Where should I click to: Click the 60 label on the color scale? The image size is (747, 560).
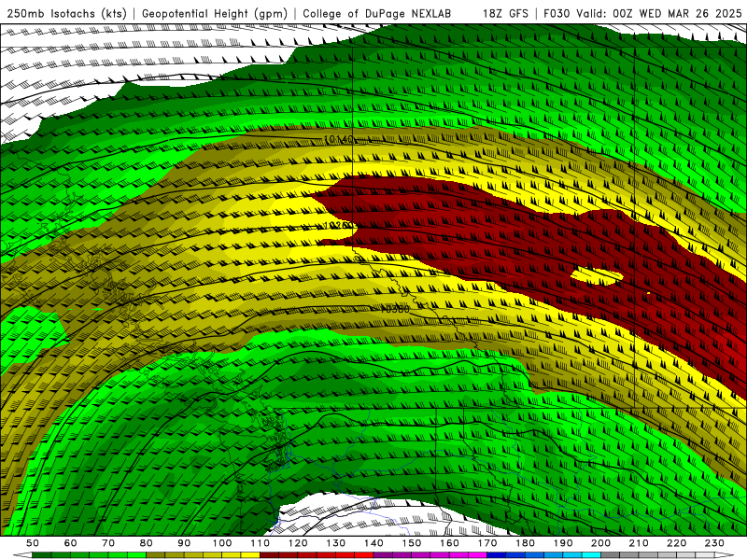71,543
